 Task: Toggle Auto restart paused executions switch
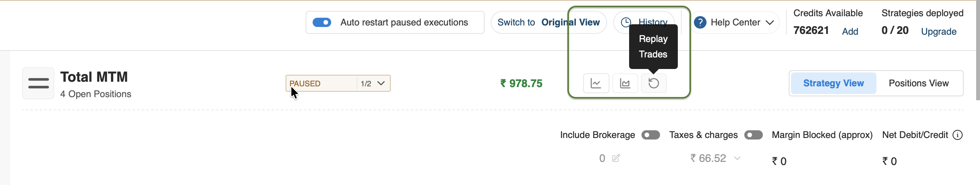pos(322,22)
